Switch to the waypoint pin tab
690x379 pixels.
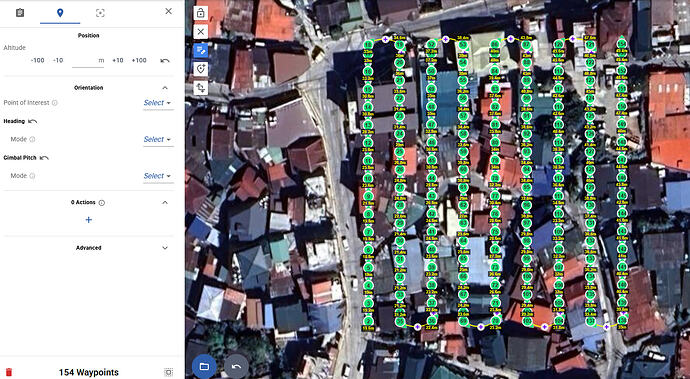pyautogui.click(x=60, y=12)
